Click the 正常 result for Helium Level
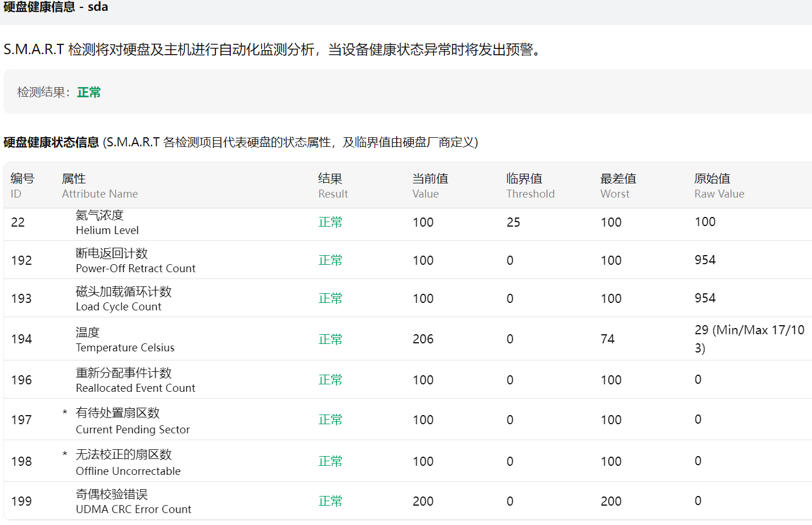The height and width of the screenshot is (525, 812). point(330,223)
